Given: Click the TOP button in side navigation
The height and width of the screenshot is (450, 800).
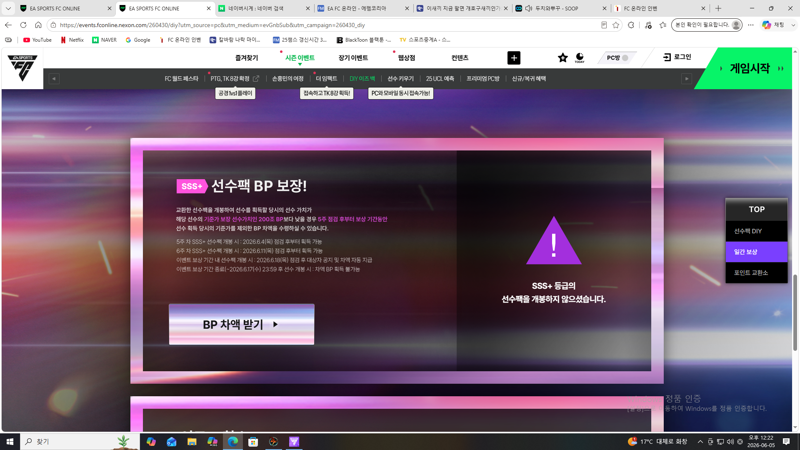Looking at the screenshot, I should point(757,209).
